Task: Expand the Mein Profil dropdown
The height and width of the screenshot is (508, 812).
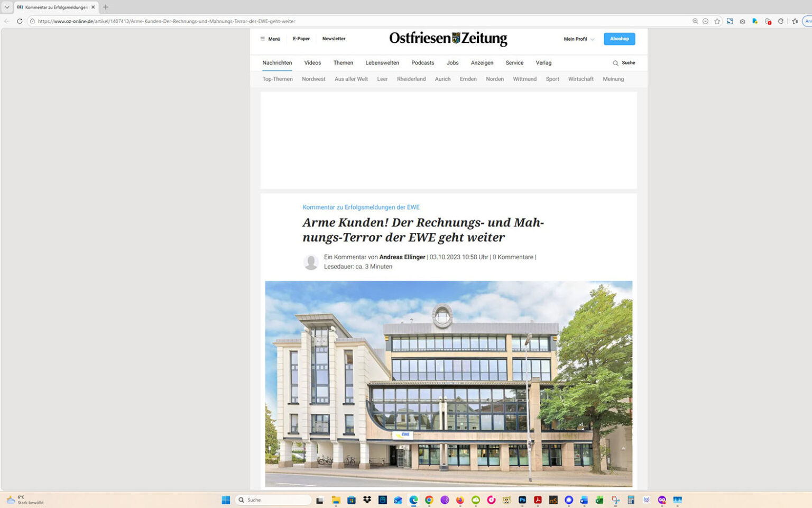Action: coord(578,39)
